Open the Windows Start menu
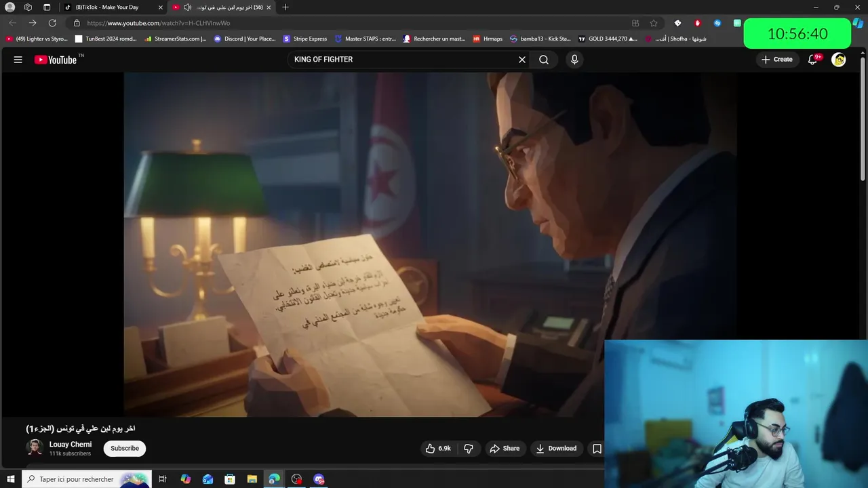Screen dimensions: 868x488 (10, 479)
